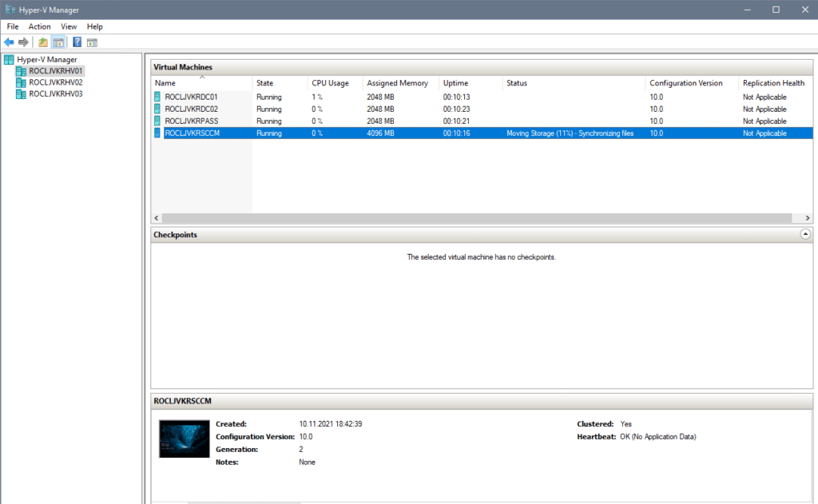Click the Generation value 2

click(301, 449)
